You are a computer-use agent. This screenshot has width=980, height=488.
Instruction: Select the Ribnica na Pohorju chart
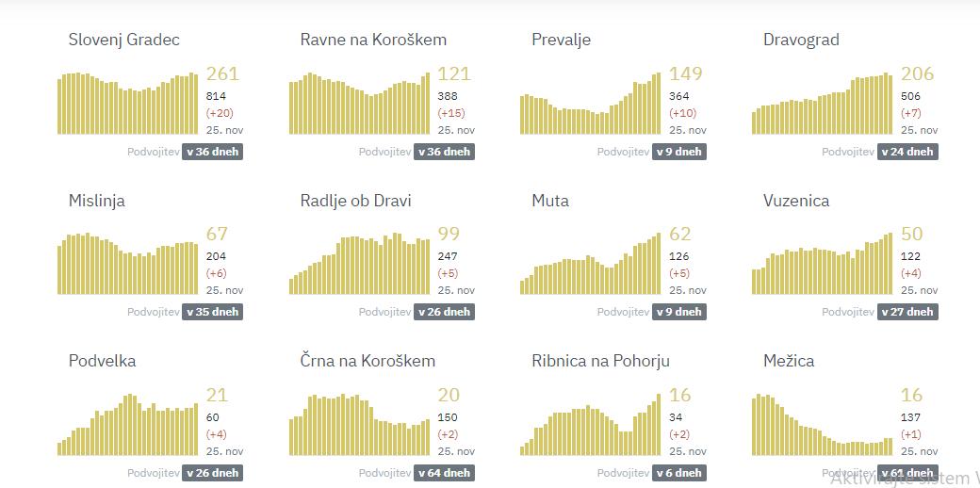pos(591,426)
